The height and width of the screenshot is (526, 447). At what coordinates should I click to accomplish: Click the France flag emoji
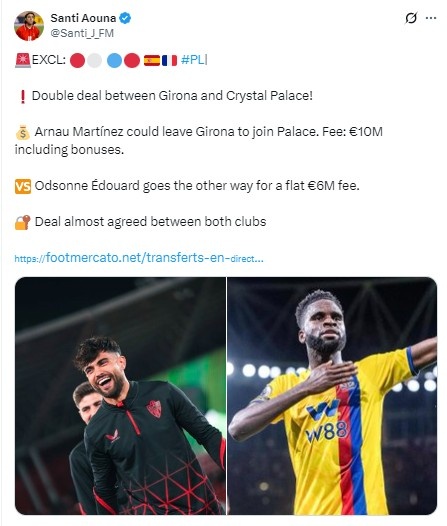169,61
